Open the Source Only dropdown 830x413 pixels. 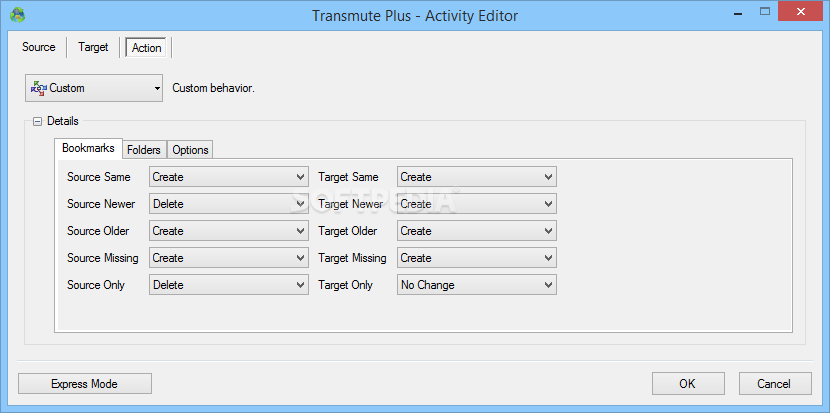[229, 285]
